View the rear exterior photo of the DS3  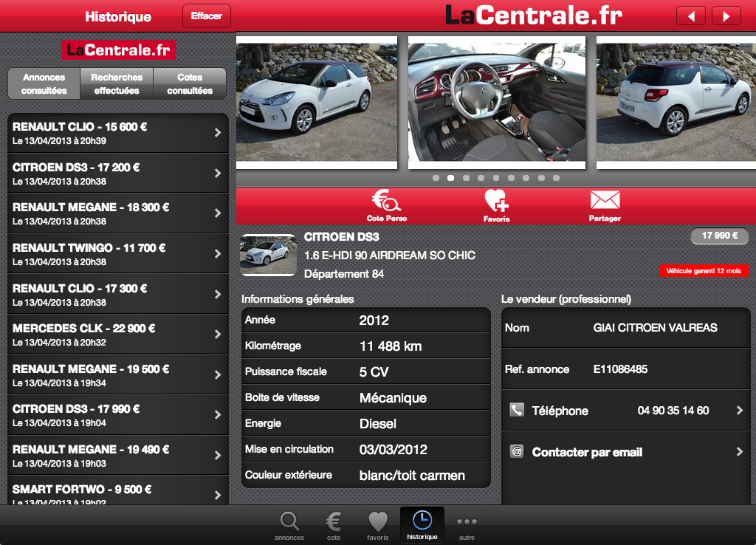[676, 102]
